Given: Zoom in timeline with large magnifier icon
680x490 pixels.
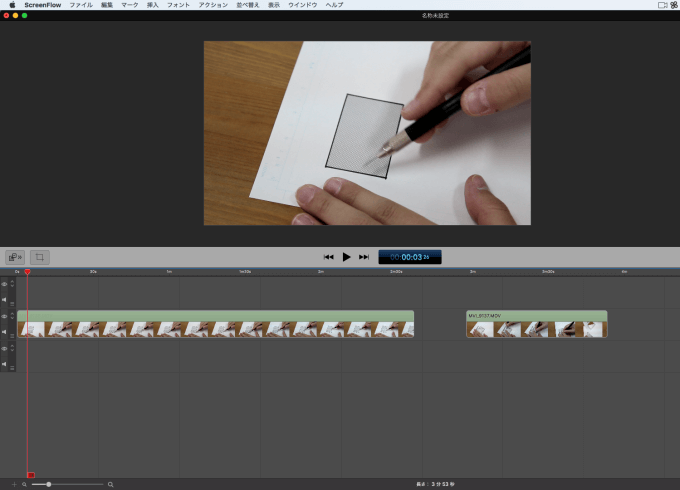Looking at the screenshot, I should click(111, 484).
